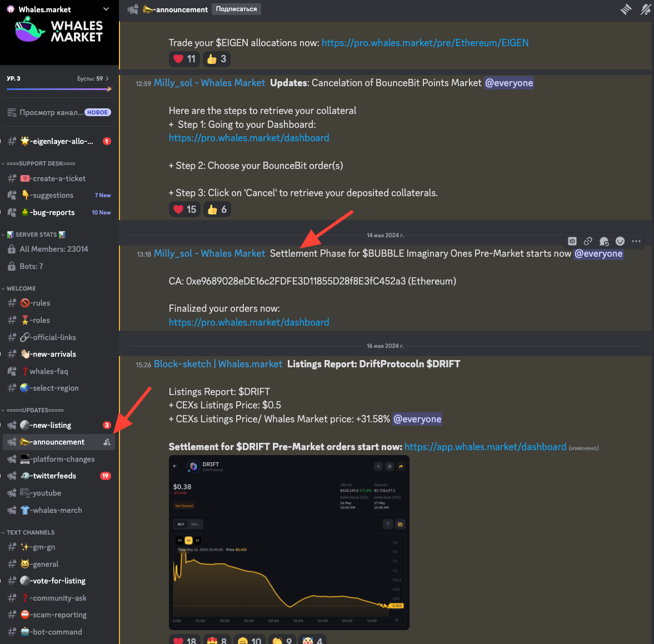
Task: Open the suggestions forum channel
Action: coord(59,195)
